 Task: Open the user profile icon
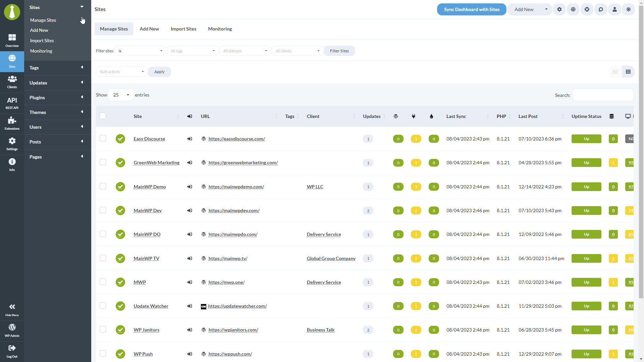click(614, 9)
